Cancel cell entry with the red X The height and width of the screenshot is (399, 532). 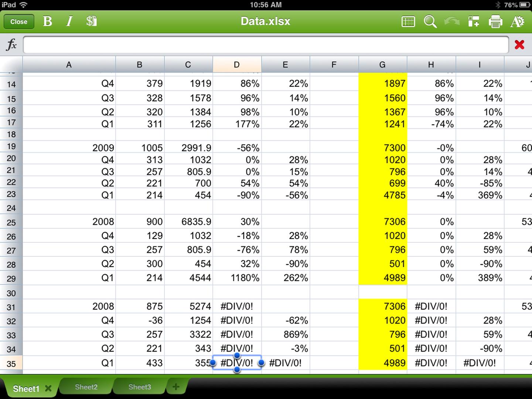[520, 44]
